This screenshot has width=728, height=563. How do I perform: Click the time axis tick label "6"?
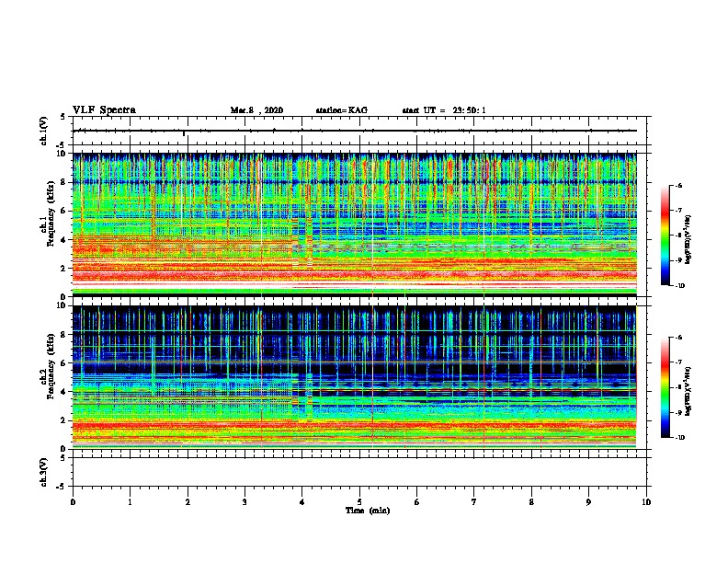point(417,502)
